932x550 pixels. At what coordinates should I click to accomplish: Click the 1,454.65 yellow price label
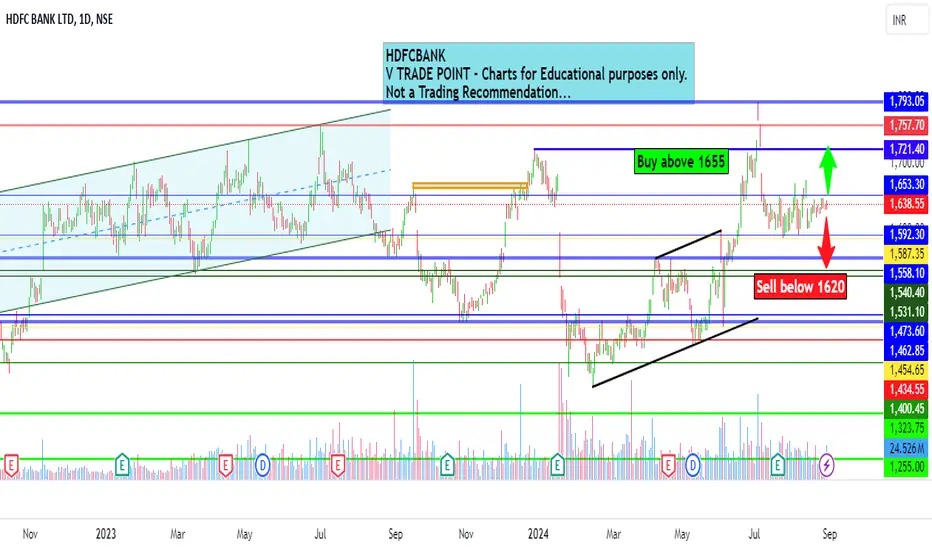click(x=906, y=370)
